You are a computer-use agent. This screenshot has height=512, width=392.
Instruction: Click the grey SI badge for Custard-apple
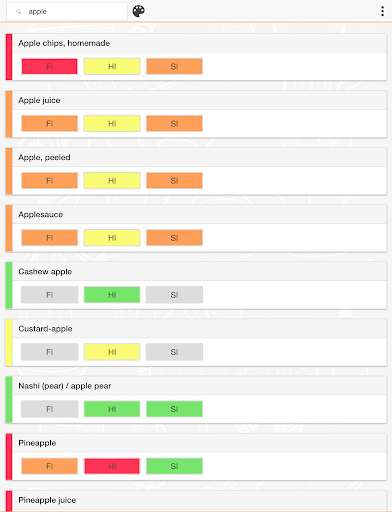(174, 352)
